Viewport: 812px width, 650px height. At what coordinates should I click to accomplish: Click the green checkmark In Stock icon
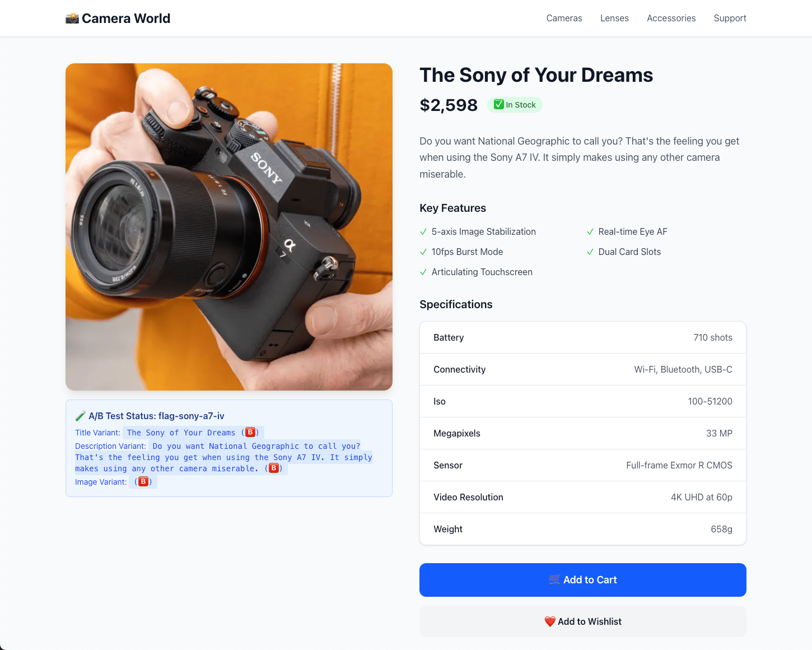coord(498,104)
